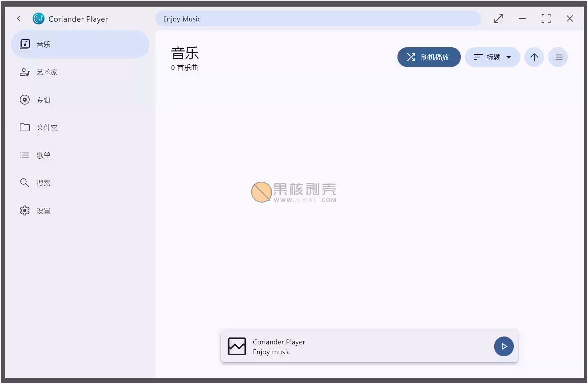Open the 专辑 (Albums) section
This screenshot has height=384, width=588.
[x=43, y=100]
